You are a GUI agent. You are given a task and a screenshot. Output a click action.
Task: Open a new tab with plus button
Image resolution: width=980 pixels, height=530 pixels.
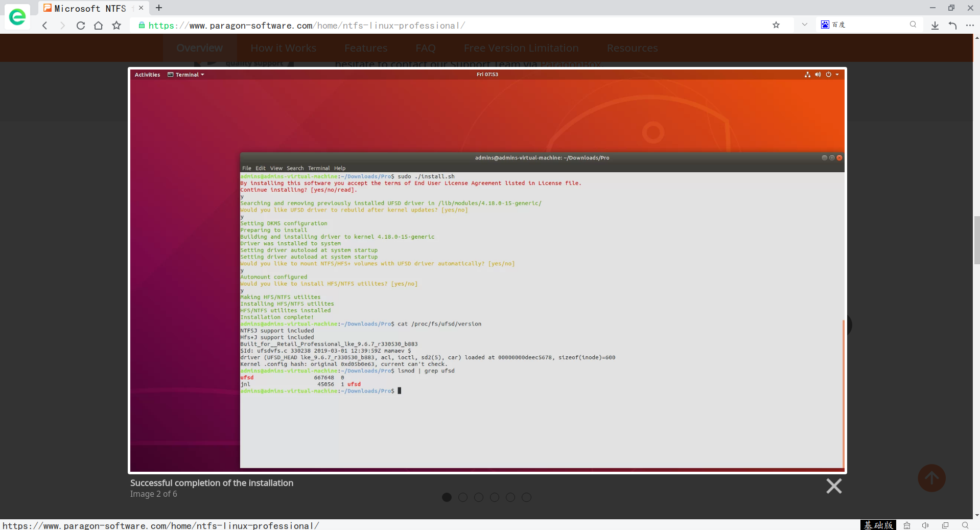(159, 8)
